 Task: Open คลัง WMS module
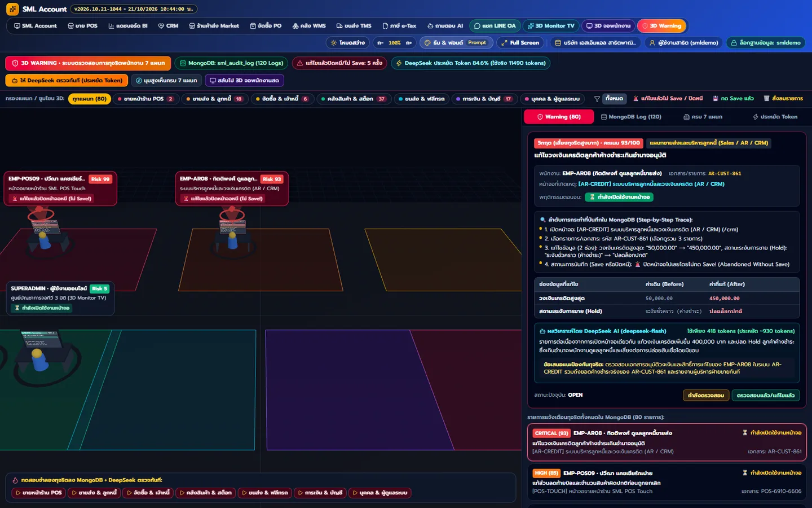click(309, 26)
